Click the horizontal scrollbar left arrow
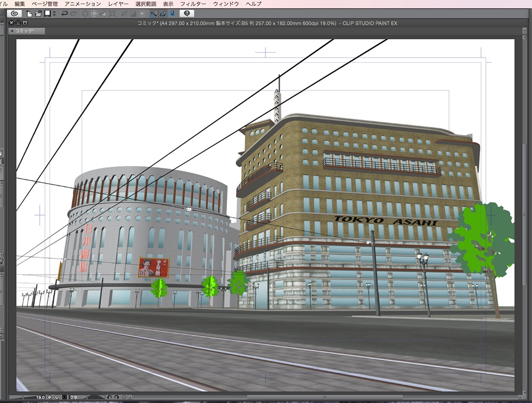This screenshot has width=532, height=403. tap(130, 397)
